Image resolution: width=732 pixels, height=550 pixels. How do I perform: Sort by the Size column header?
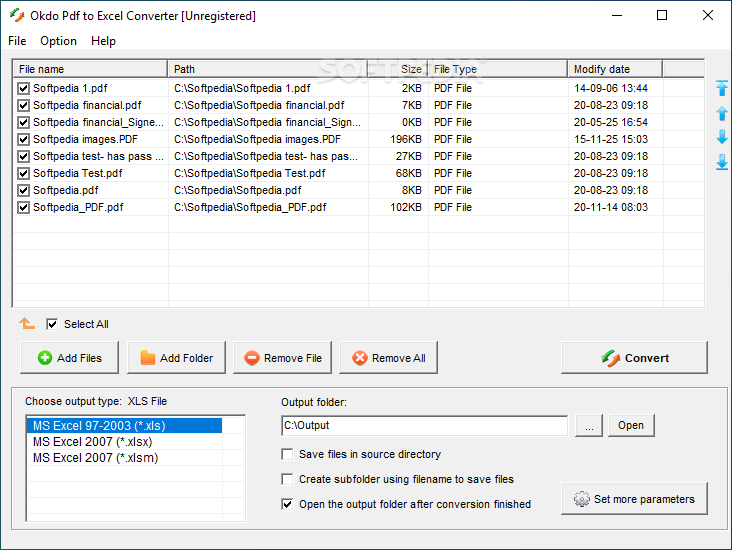pyautogui.click(x=398, y=69)
